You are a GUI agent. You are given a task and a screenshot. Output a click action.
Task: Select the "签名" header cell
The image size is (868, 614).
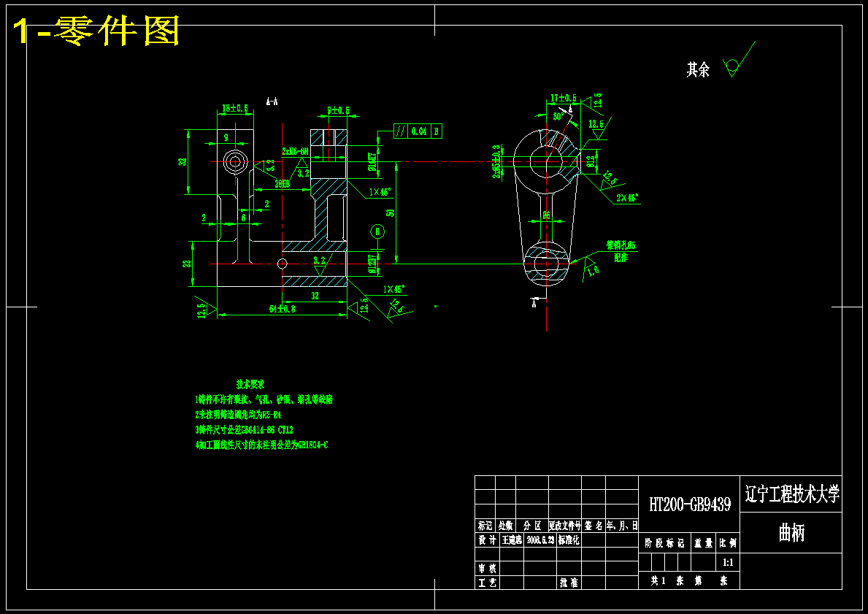coord(594,526)
